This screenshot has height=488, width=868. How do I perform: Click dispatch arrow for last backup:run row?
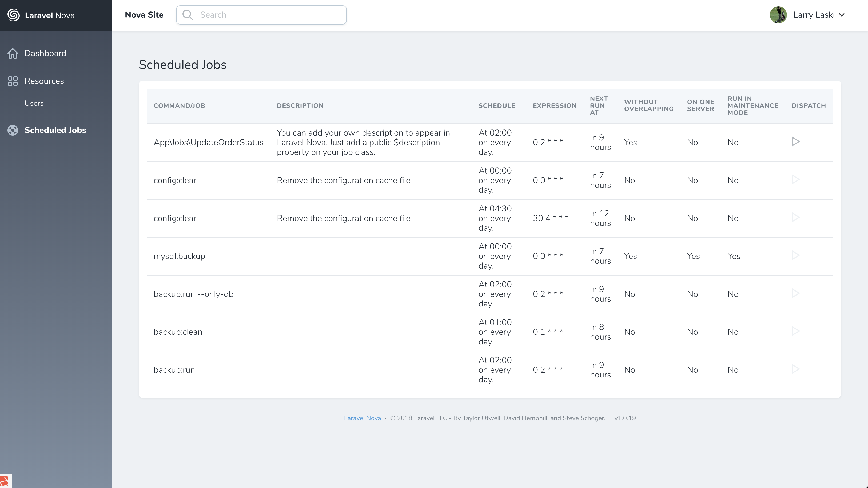(795, 369)
